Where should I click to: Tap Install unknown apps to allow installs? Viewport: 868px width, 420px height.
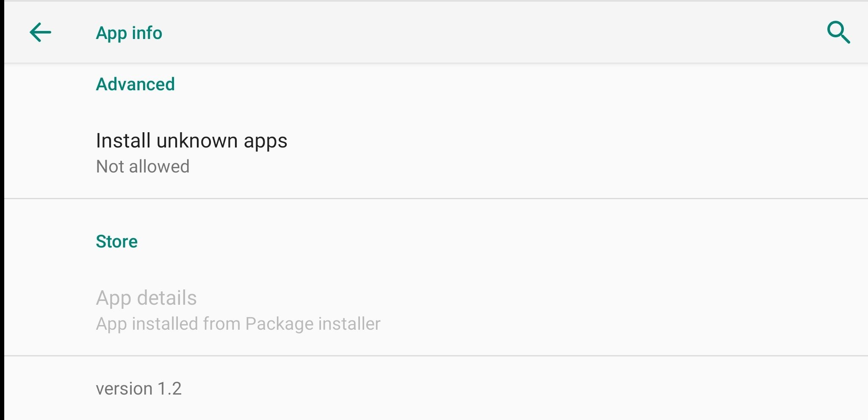[192, 141]
